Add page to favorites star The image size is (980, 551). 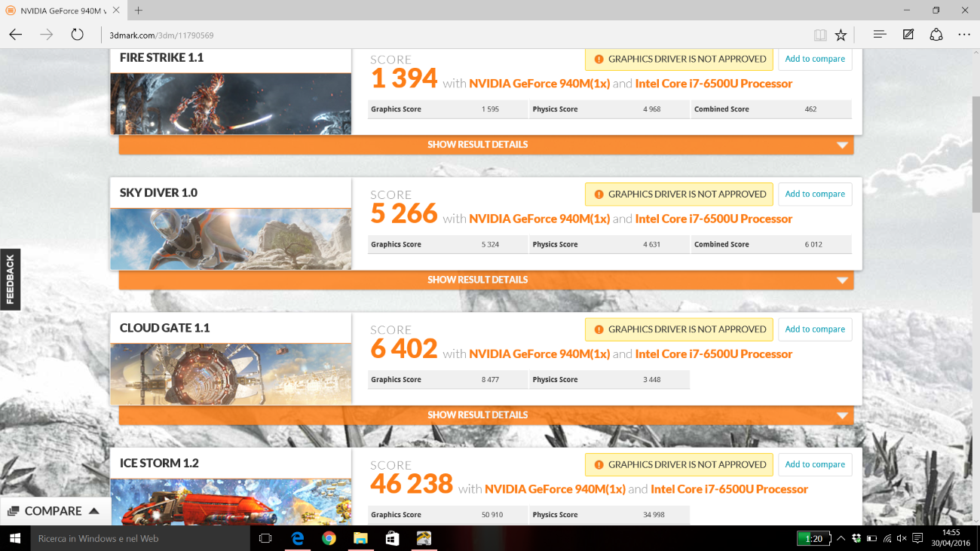pos(841,35)
